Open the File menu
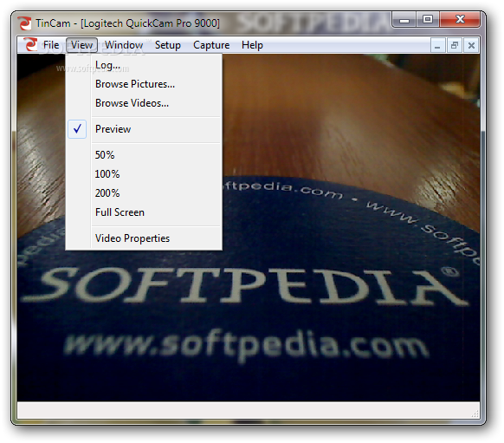504x443 pixels. (x=51, y=45)
